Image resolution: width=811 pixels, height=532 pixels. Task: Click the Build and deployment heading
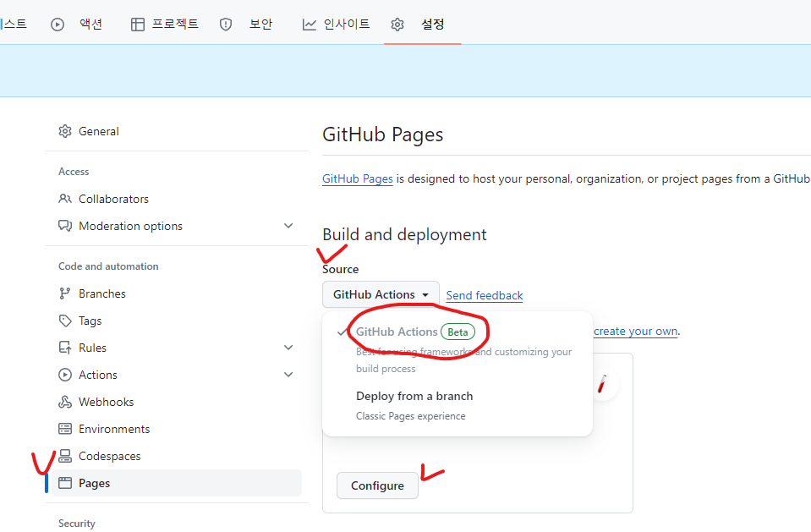coord(404,235)
